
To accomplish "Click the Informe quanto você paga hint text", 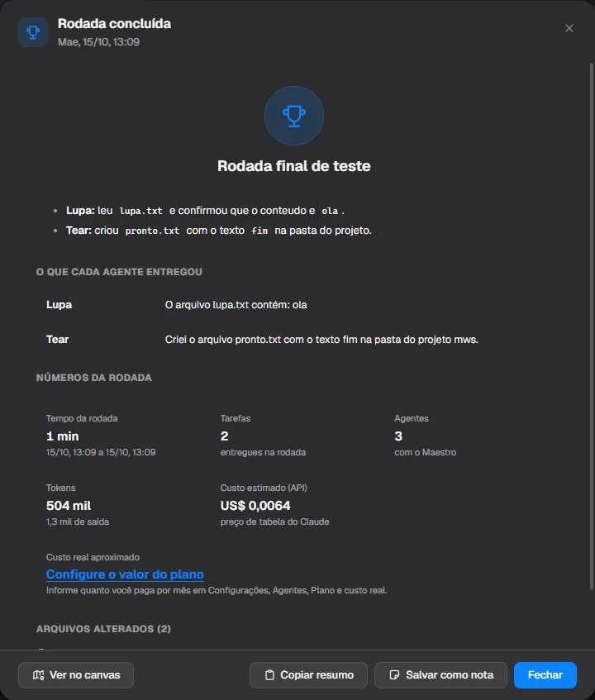I will coord(217,590).
